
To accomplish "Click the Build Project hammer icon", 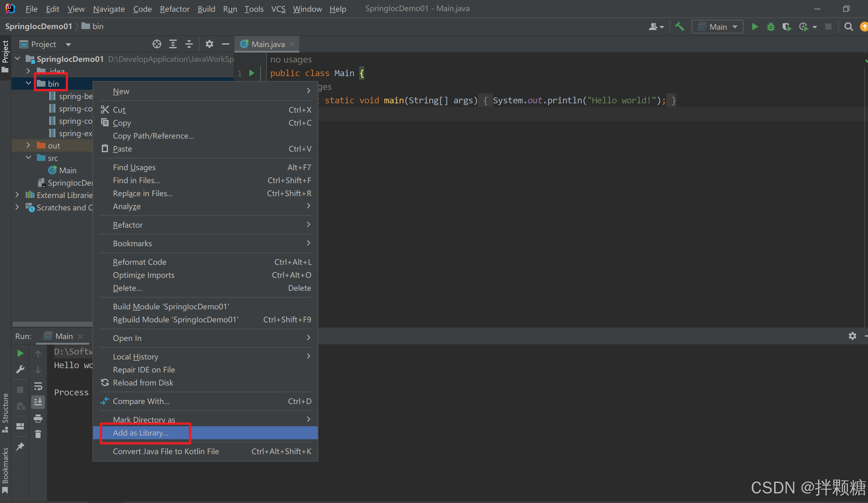I will [679, 27].
